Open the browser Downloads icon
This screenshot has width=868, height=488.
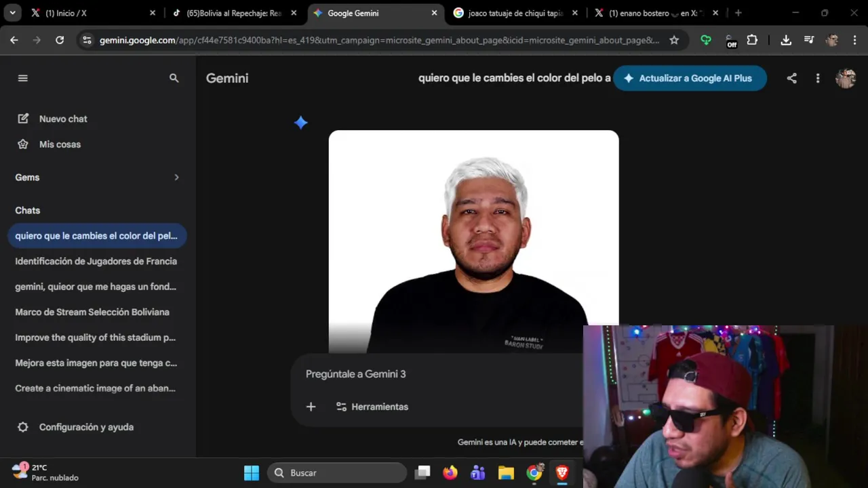[x=786, y=40]
